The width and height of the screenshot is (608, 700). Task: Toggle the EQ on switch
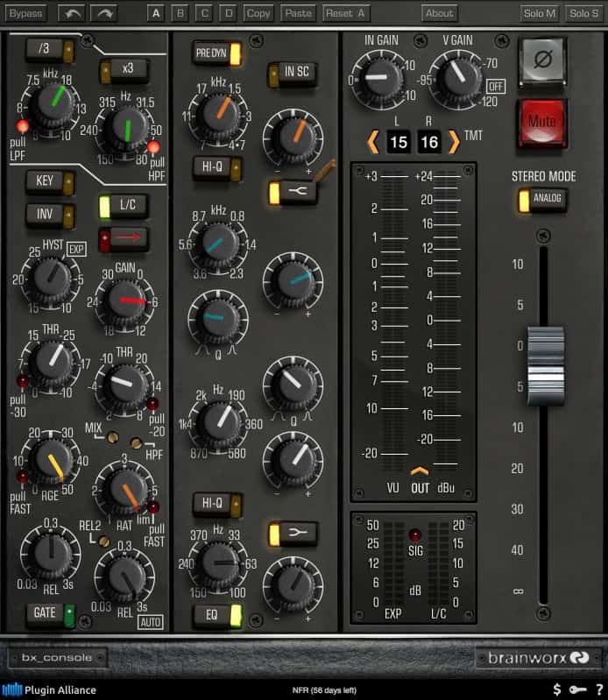point(217,617)
